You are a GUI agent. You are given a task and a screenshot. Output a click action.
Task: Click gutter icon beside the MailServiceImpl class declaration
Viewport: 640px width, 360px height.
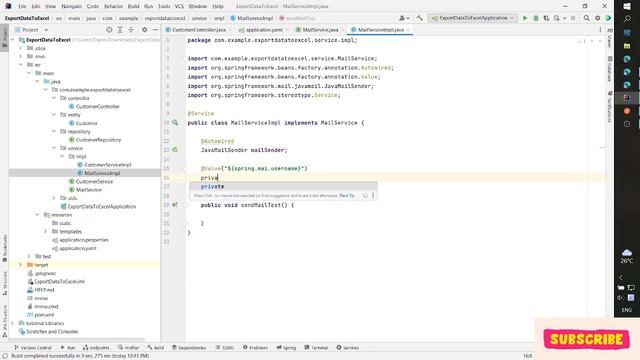(x=175, y=122)
